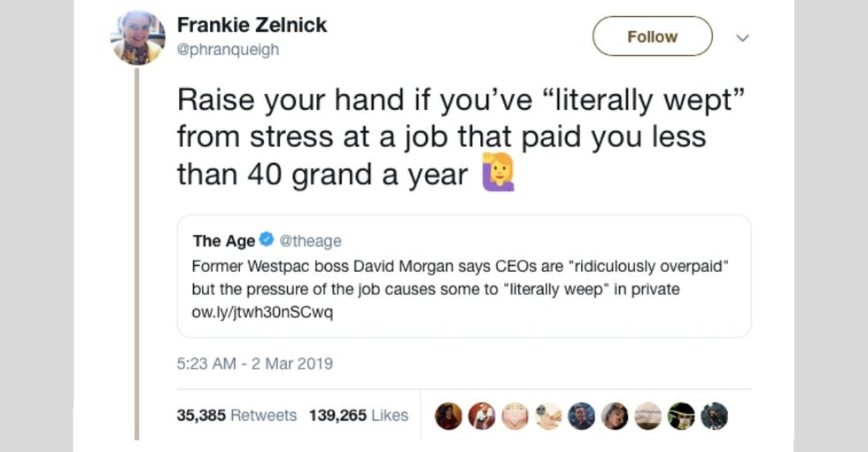
Task: Click the Frankie Zelnick display name
Action: (x=252, y=25)
